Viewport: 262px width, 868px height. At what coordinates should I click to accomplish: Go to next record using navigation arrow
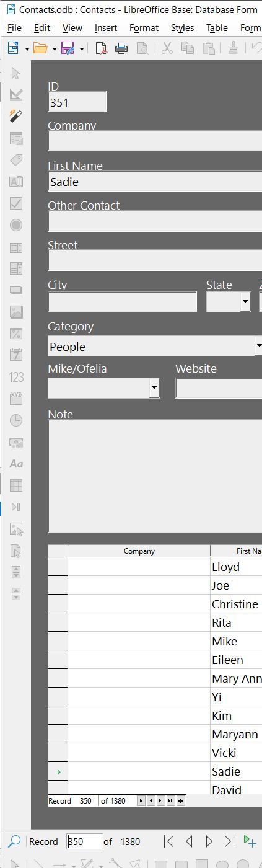coord(209,841)
